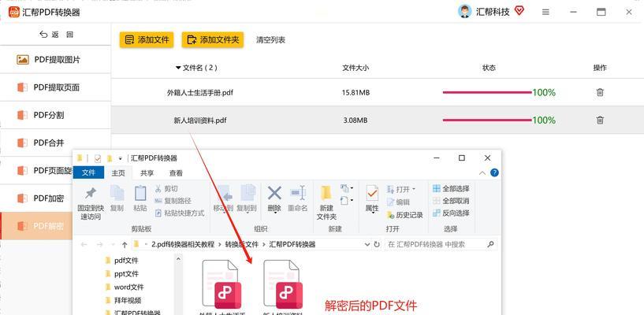This screenshot has height=315, width=644.
Task: Click 重命名 icon in ribbon
Action: point(298,193)
